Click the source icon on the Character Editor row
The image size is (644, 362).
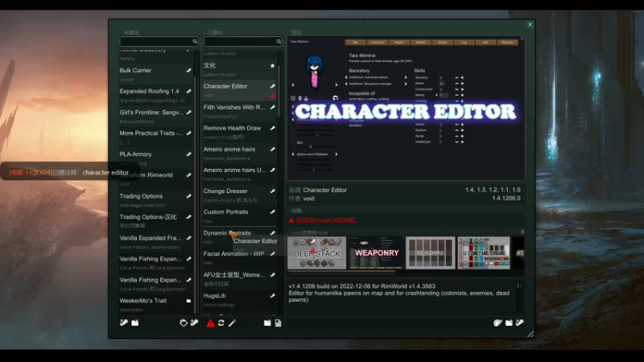[272, 86]
